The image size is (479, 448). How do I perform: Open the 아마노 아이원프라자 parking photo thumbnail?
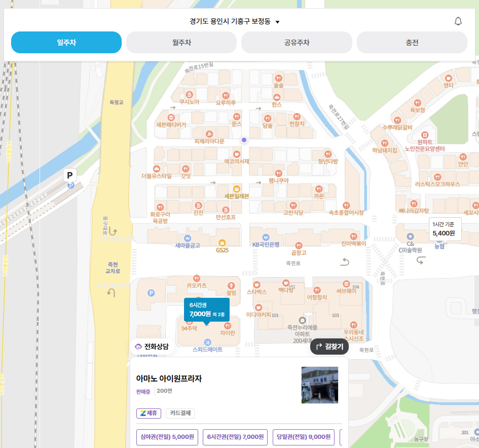click(x=319, y=385)
